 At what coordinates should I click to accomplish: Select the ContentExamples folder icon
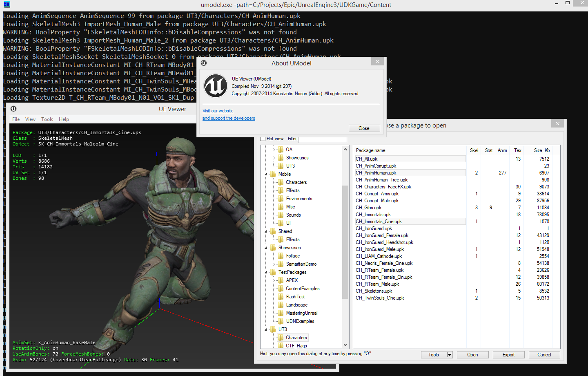(281, 289)
